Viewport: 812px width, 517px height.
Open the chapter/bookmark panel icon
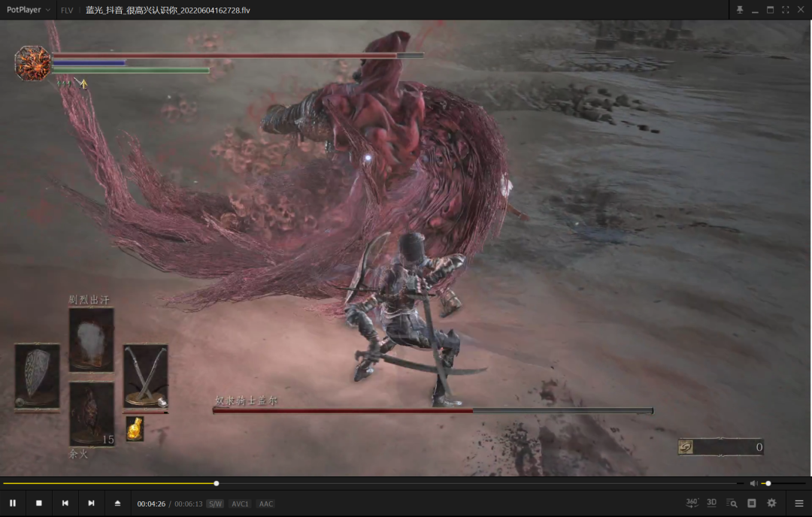point(751,503)
